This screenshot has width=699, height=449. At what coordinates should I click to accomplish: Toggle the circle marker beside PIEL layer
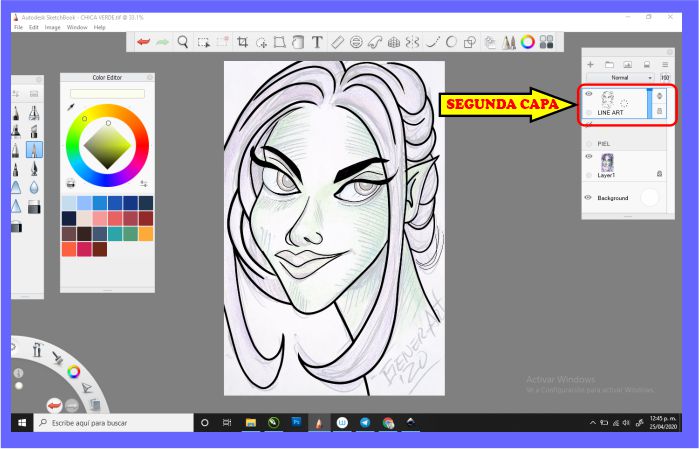coord(589,144)
